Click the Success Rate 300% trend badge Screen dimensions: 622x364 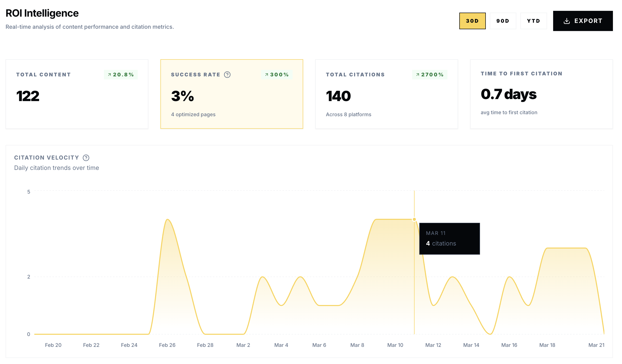(277, 75)
